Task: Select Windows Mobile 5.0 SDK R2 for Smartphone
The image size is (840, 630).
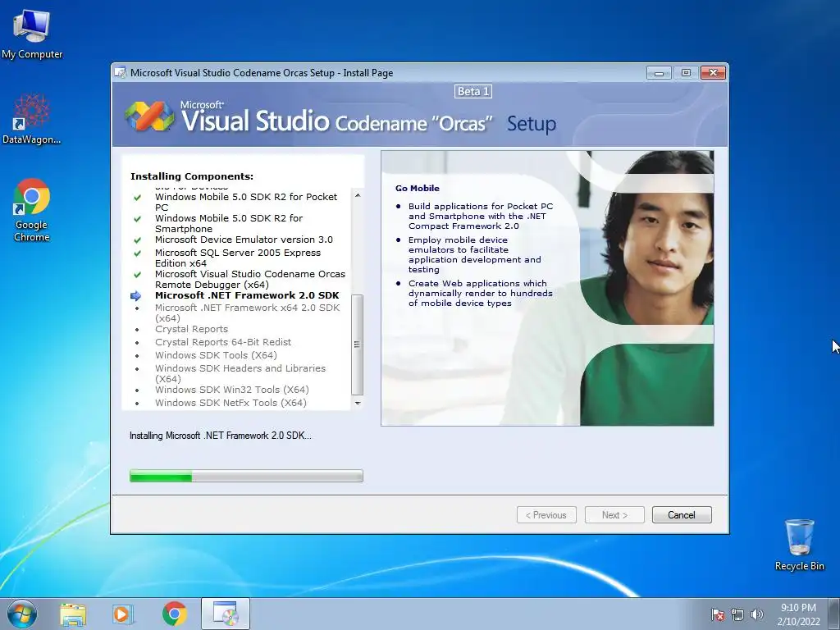Action: [x=229, y=223]
